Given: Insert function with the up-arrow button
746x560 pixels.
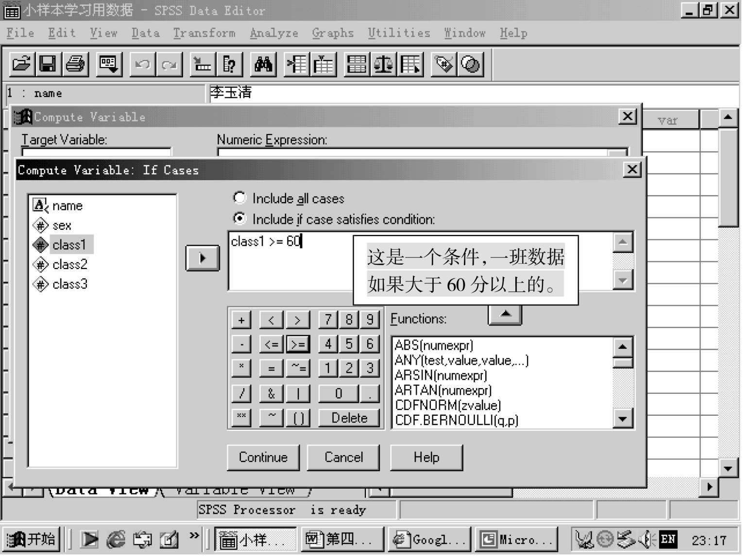Looking at the screenshot, I should pyautogui.click(x=505, y=315).
